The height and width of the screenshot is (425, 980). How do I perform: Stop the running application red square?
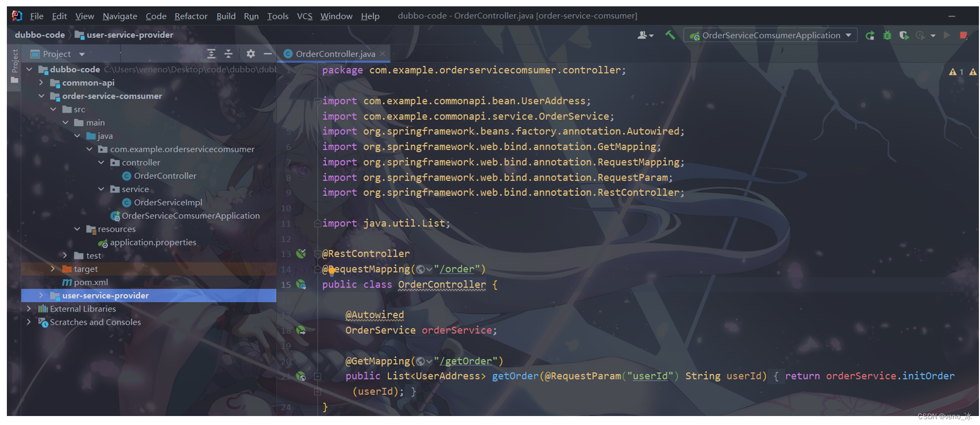coord(963,35)
